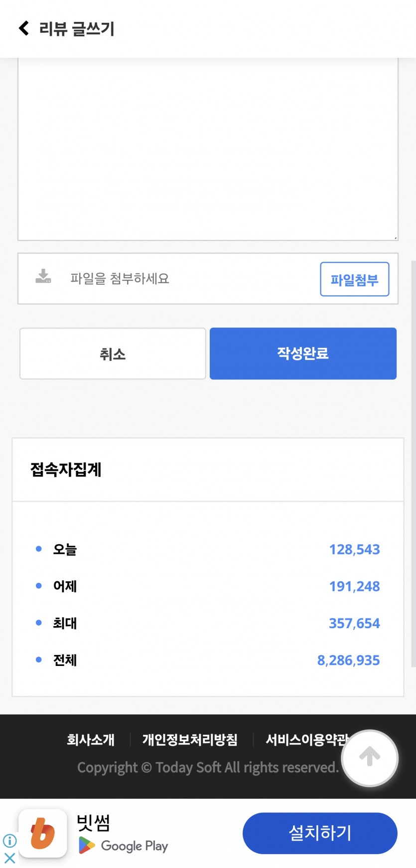416x868 pixels.
Task: Tap the 빗썸 app logo icon
Action: (x=43, y=833)
